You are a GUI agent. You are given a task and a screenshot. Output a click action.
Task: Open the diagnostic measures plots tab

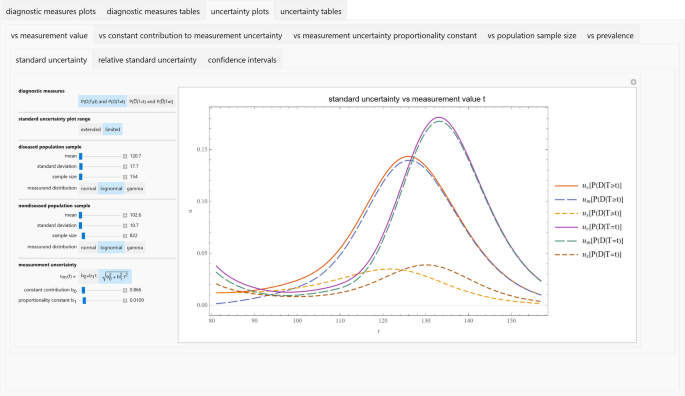pyautogui.click(x=51, y=11)
